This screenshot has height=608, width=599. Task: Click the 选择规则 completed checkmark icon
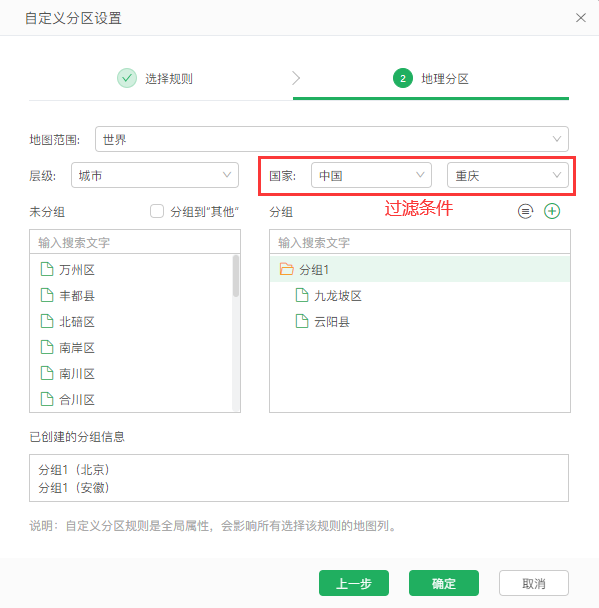point(127,78)
